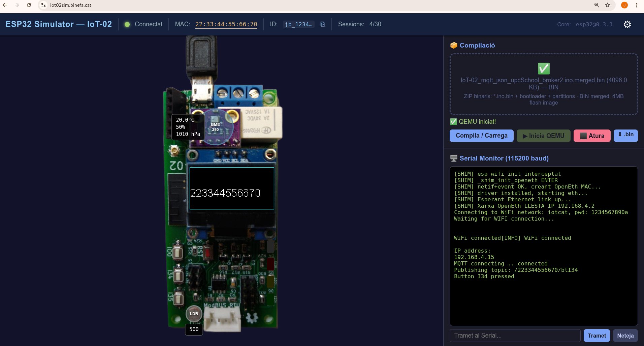Viewport: 644px width, 346px height.
Task: Click the BME280 sensor on the board
Action: (216, 126)
